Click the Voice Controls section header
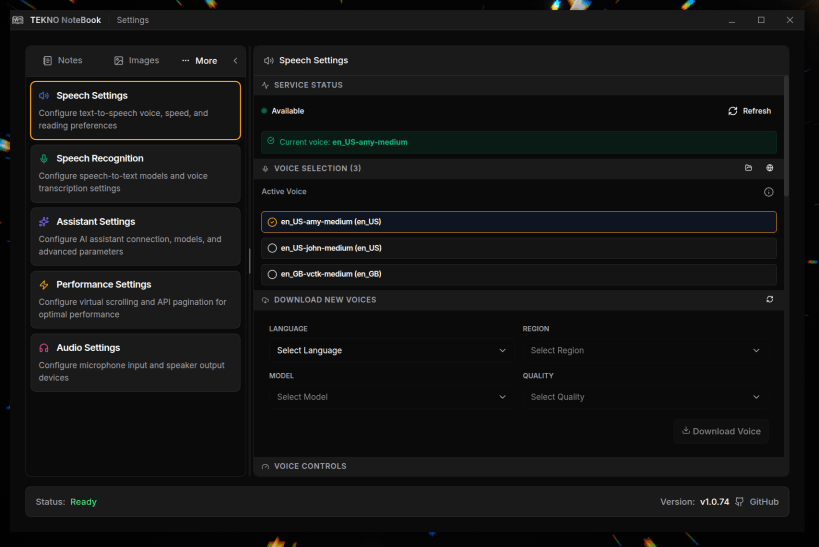819x547 pixels. (519, 466)
